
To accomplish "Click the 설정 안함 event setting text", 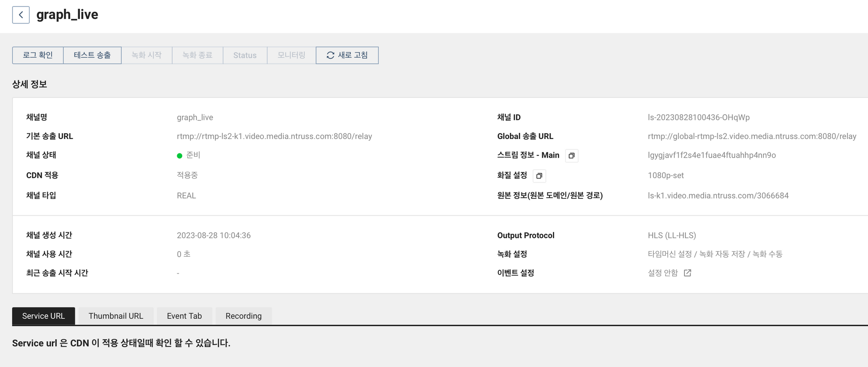I will click(x=663, y=273).
